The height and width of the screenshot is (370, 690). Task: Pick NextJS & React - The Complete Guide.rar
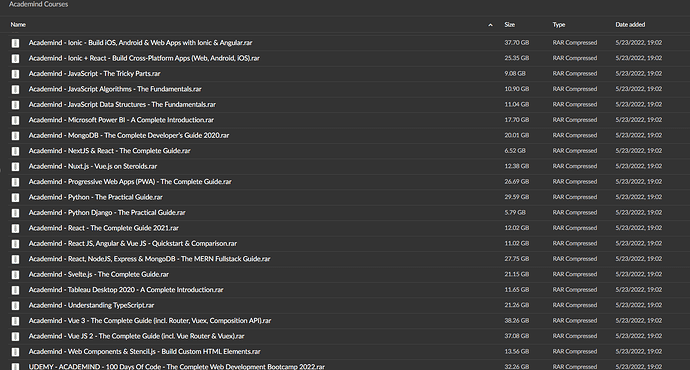[x=109, y=150]
